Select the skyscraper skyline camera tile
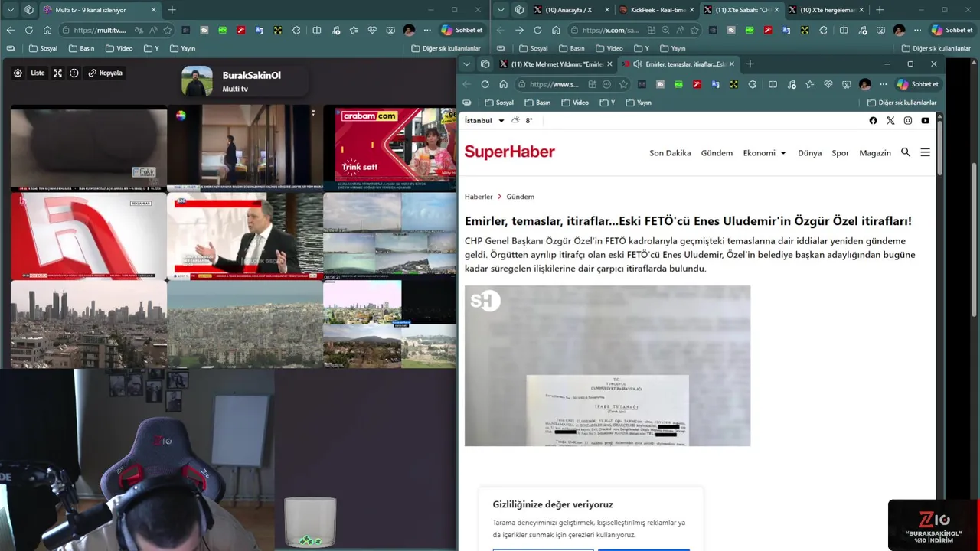980x551 pixels. 88,324
